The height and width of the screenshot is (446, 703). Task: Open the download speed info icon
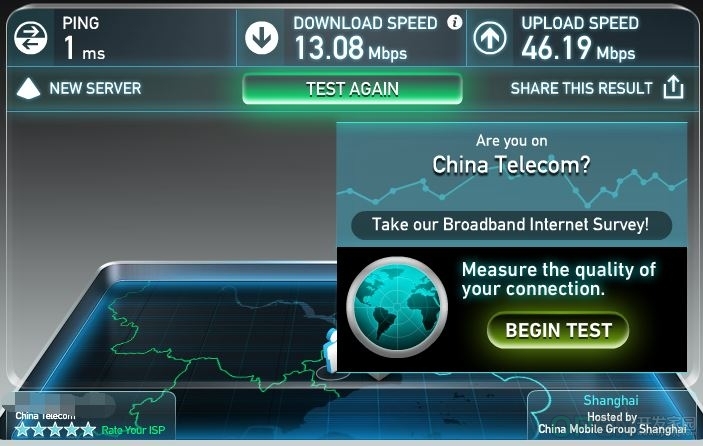pos(454,22)
